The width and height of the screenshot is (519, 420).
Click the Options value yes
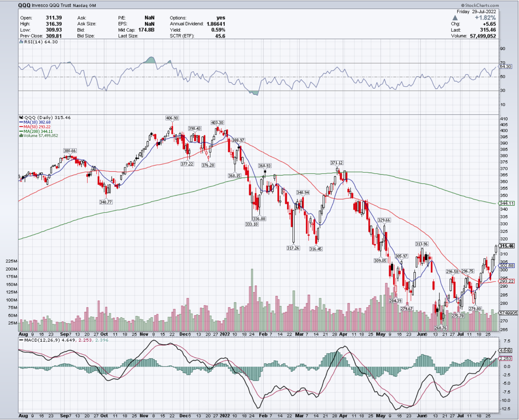221,18
